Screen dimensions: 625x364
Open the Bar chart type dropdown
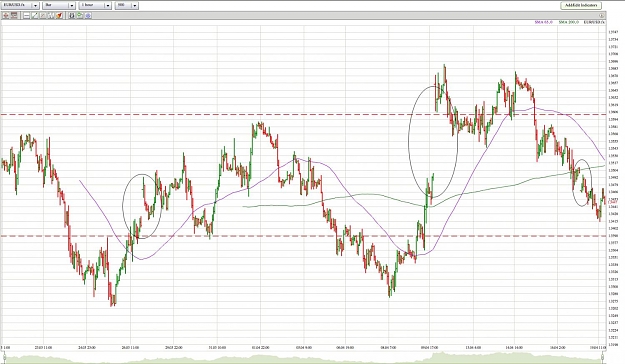coord(59,5)
